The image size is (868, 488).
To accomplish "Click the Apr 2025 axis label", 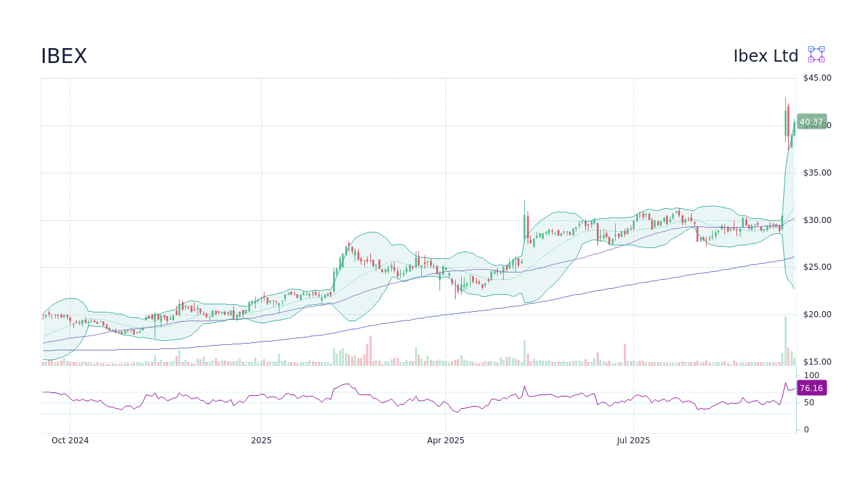I will point(446,440).
